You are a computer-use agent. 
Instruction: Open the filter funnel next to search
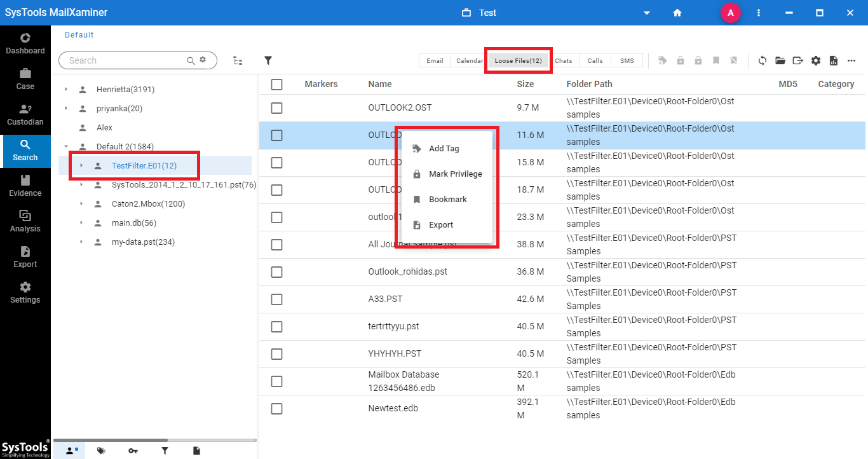[x=268, y=60]
